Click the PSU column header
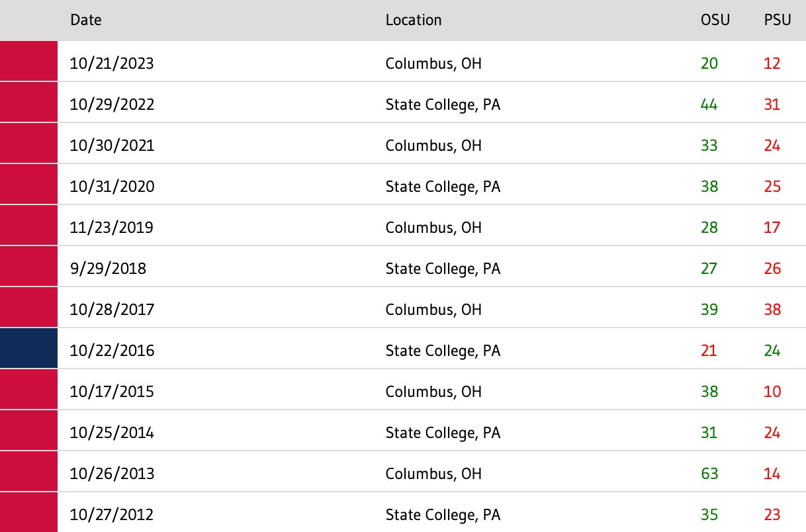Image resolution: width=806 pixels, height=532 pixels. (777, 20)
